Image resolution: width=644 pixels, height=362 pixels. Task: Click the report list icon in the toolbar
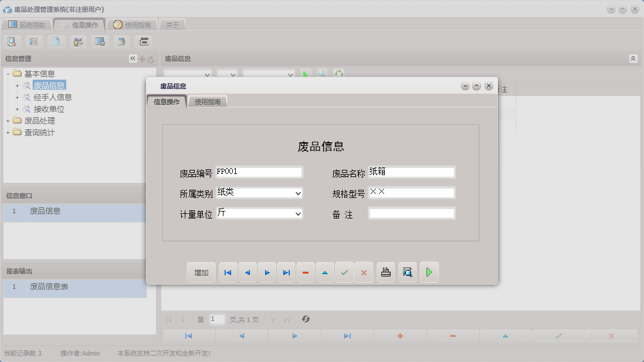click(x=33, y=42)
